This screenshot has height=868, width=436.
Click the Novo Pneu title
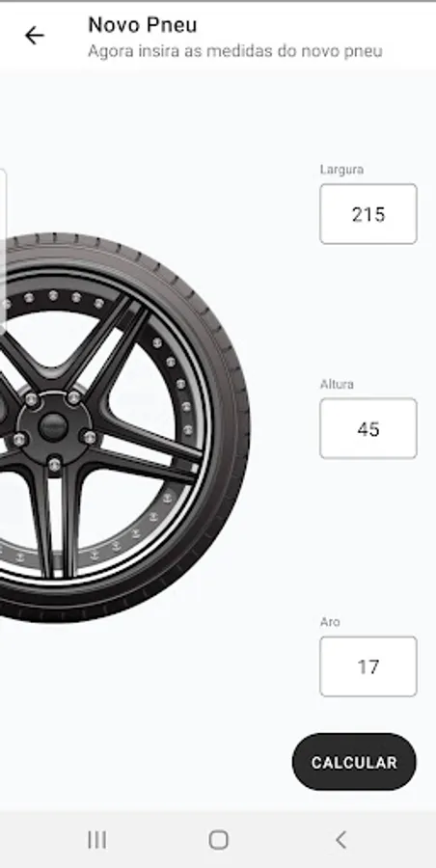pyautogui.click(x=143, y=25)
